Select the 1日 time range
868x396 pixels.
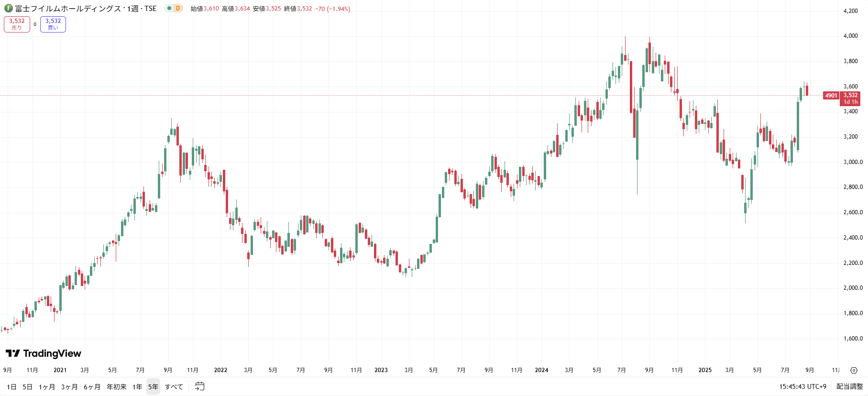(11, 386)
